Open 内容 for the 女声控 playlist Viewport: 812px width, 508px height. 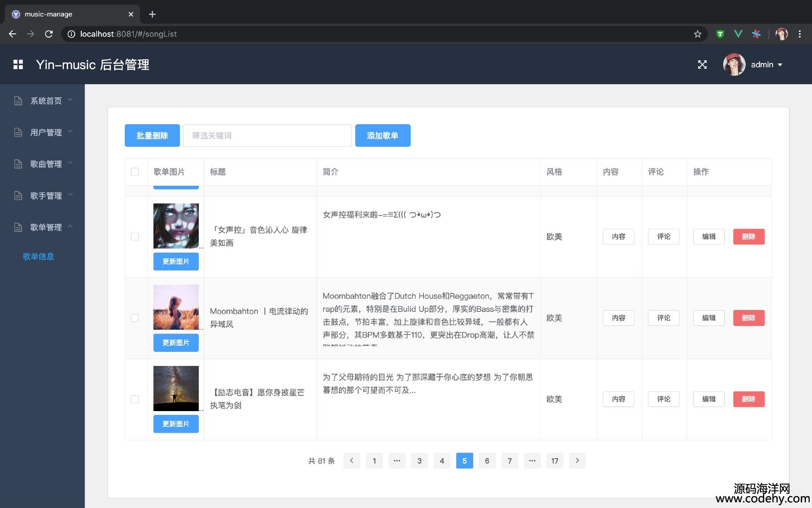click(618, 237)
